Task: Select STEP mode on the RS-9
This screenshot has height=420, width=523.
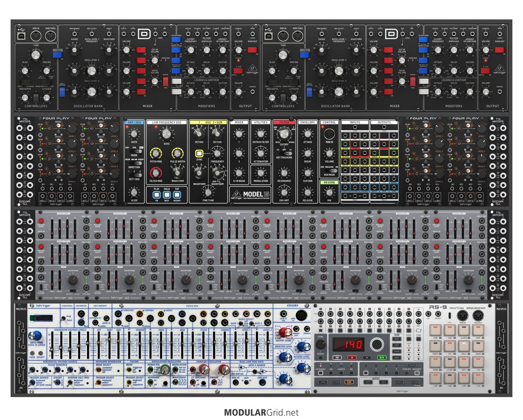Action: pos(349,382)
